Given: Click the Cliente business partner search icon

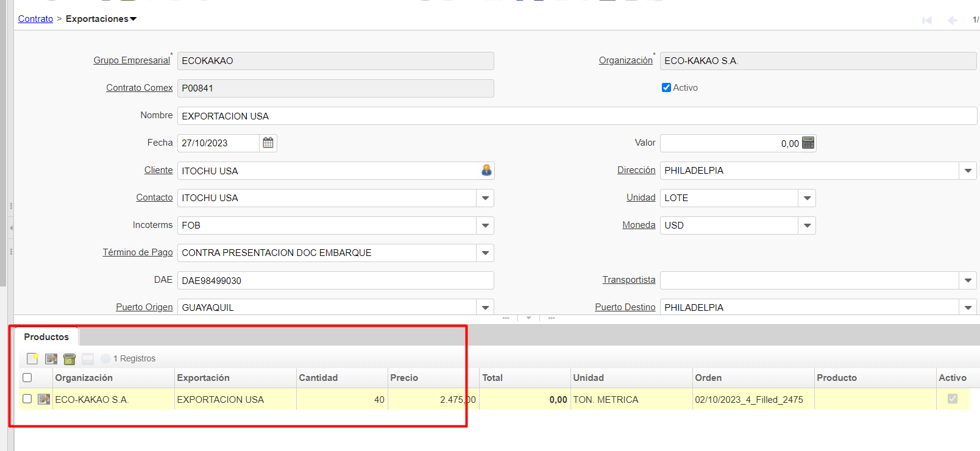Looking at the screenshot, I should (486, 171).
